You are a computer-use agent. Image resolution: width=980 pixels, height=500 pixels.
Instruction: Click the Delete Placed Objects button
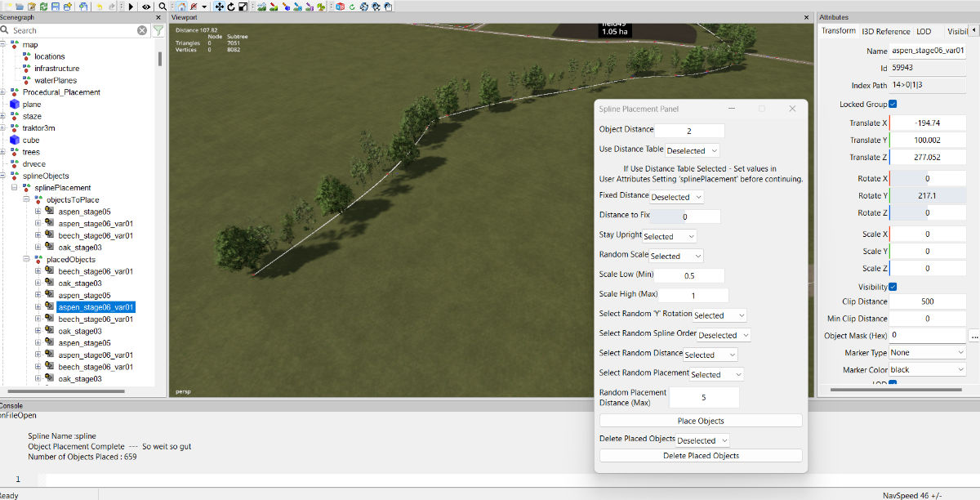click(x=701, y=455)
